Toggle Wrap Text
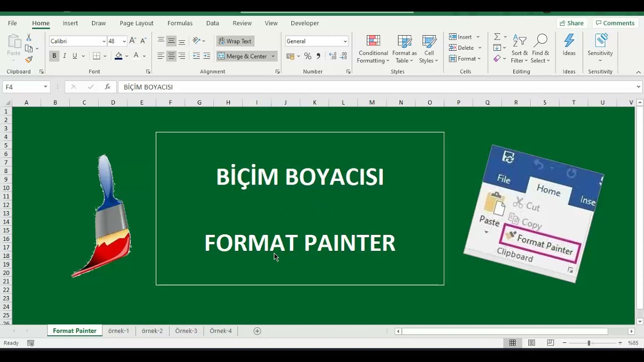The width and height of the screenshot is (644, 362). tap(235, 41)
